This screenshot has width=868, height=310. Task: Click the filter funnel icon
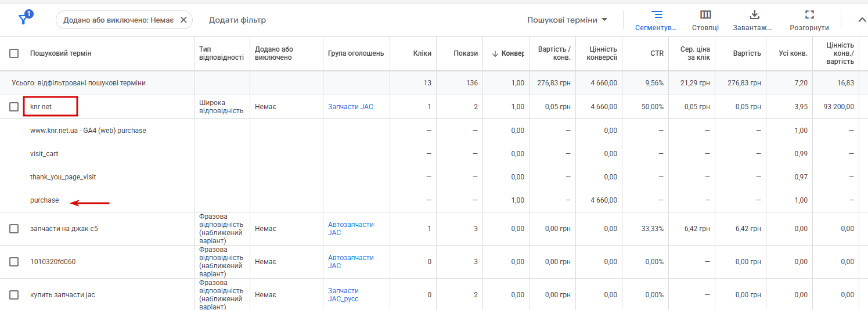(24, 19)
